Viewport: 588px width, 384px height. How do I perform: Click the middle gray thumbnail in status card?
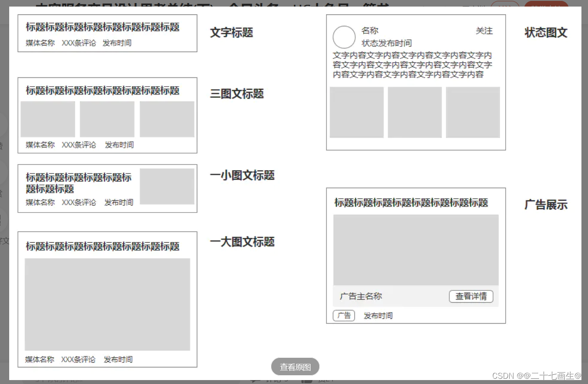click(x=415, y=112)
